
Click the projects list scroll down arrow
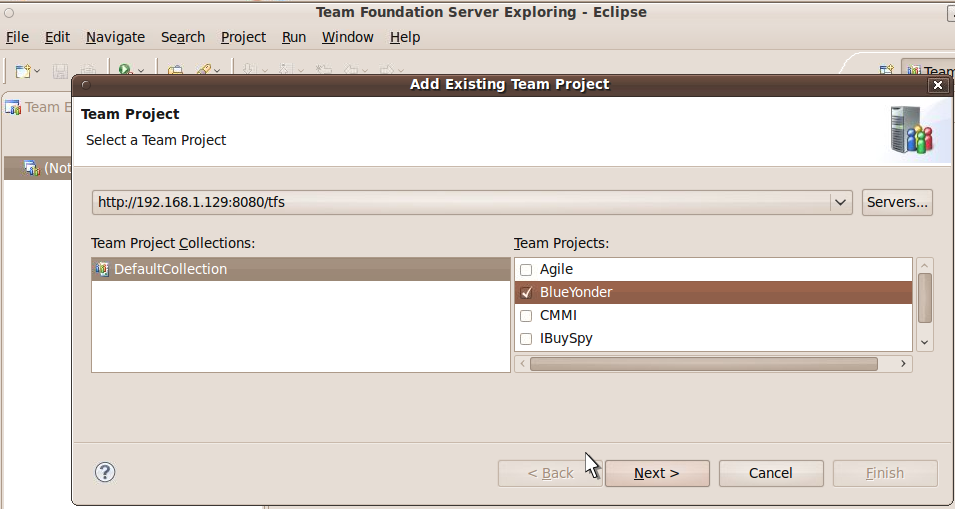click(924, 343)
